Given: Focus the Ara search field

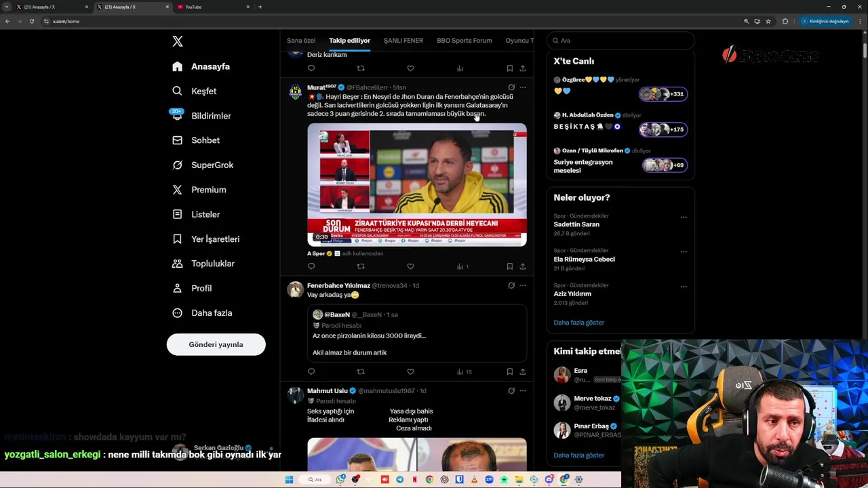Looking at the screenshot, I should click(620, 41).
